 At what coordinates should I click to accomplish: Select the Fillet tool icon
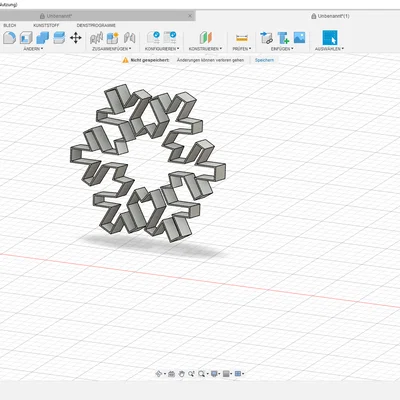click(9, 38)
